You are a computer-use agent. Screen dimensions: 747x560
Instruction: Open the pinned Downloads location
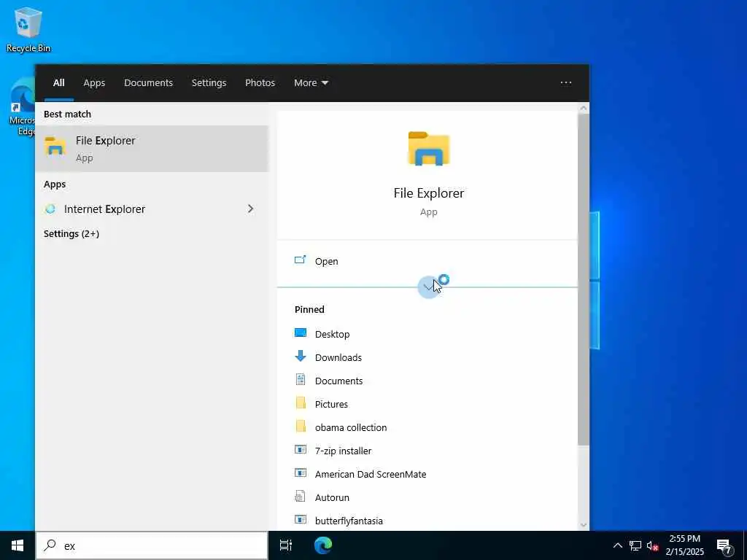click(338, 357)
